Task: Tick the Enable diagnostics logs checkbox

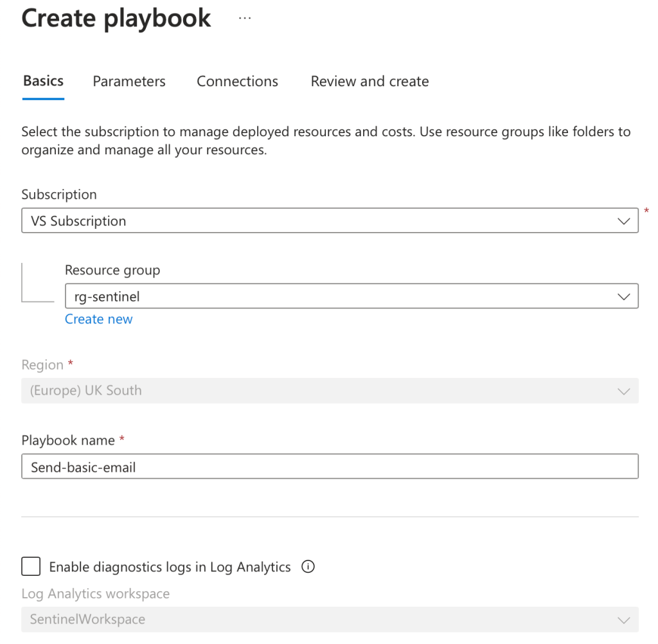Action: coord(31,567)
